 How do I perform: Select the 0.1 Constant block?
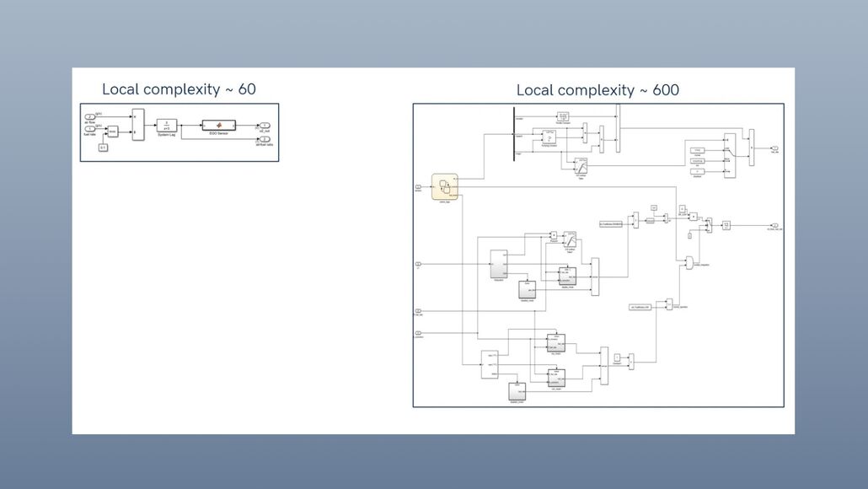click(104, 146)
